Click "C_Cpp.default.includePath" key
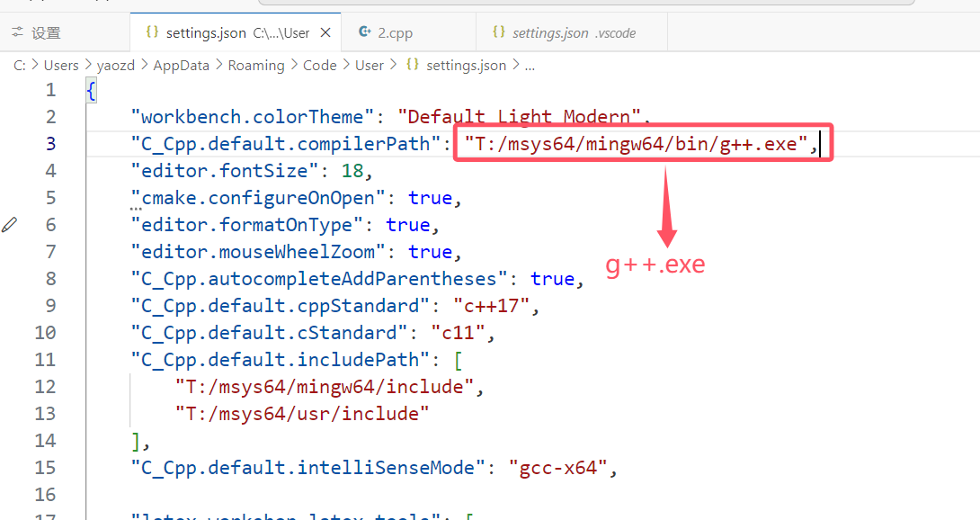The height and width of the screenshot is (520, 980). (280, 360)
